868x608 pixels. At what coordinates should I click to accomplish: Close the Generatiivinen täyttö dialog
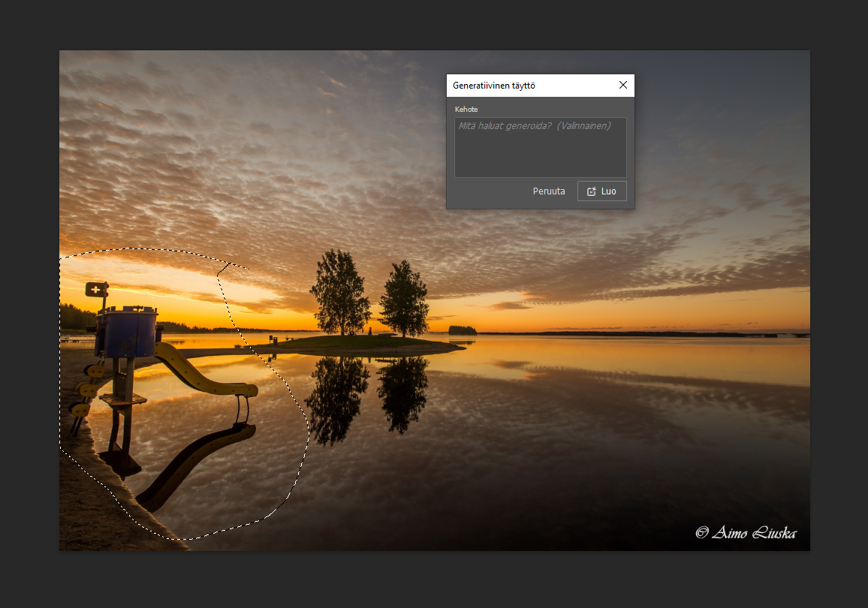pyautogui.click(x=622, y=86)
